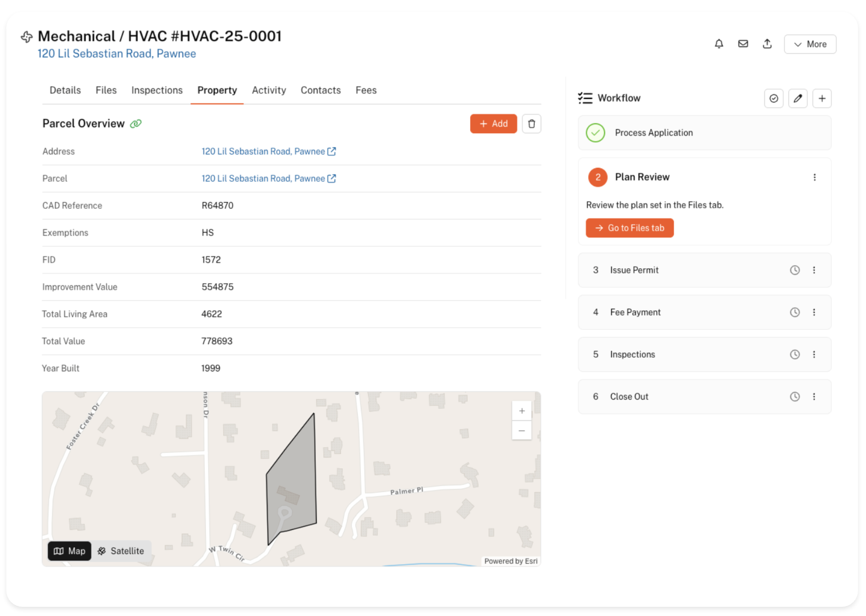Open the Fees tab
This screenshot has height=616, width=866.
pyautogui.click(x=366, y=90)
